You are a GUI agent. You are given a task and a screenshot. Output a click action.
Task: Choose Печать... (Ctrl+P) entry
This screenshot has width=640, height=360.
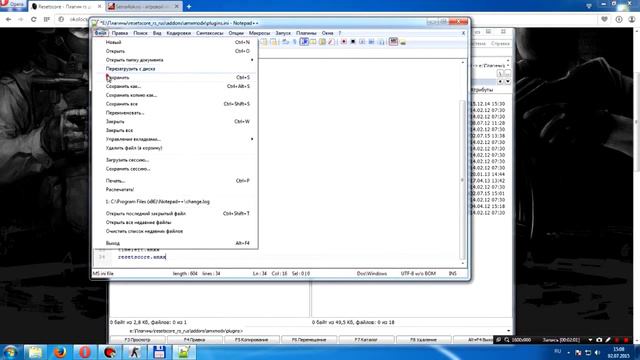point(176,180)
